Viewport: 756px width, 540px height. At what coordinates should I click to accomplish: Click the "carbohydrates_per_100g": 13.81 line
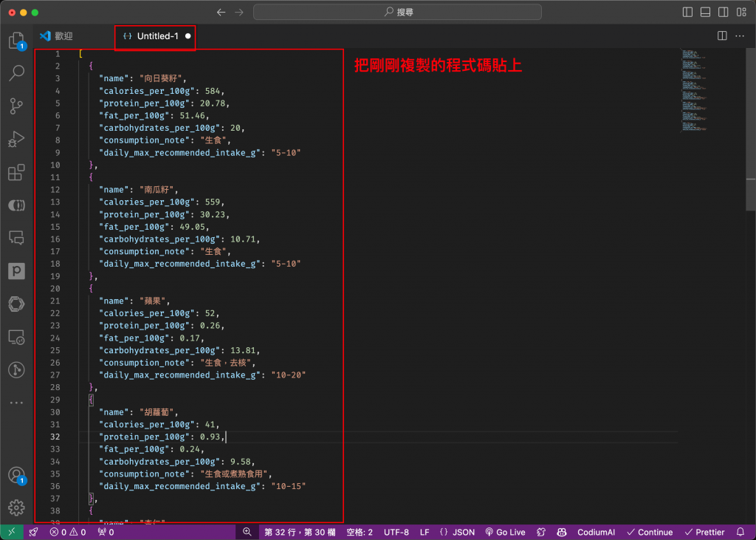180,350
